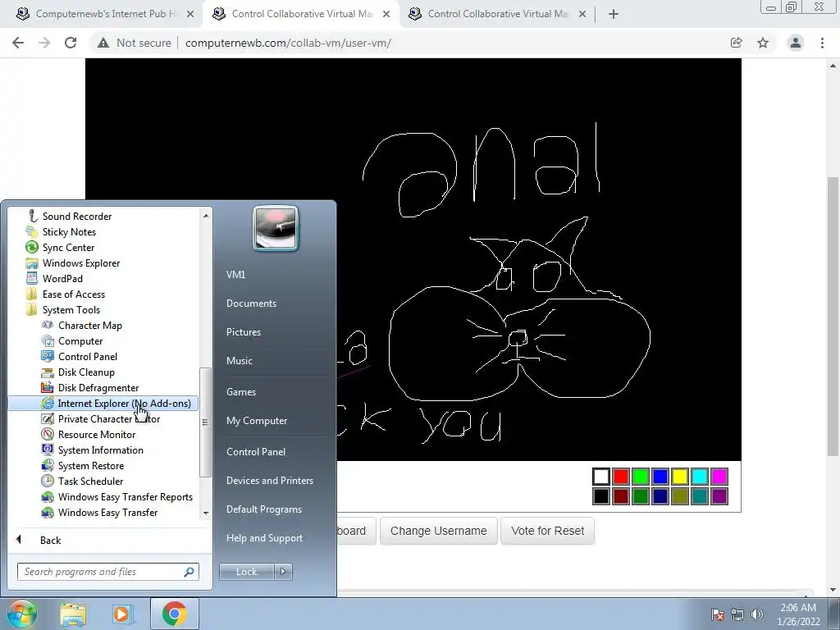Pick the black color swatch
The height and width of the screenshot is (630, 840).
point(601,496)
